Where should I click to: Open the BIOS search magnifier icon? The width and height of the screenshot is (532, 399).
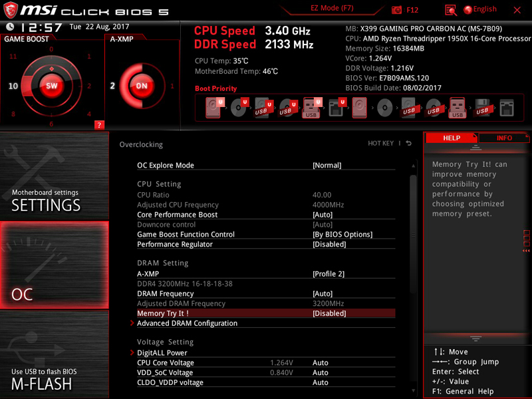451,10
